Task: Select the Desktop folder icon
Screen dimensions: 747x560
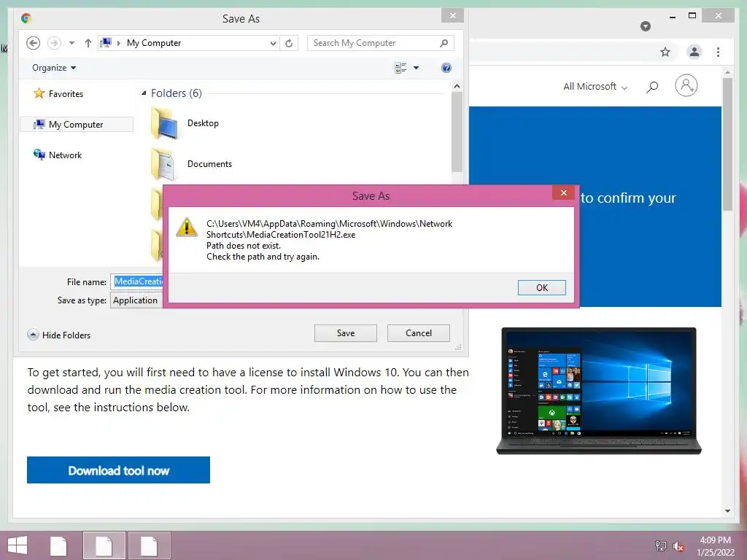Action: click(165, 123)
